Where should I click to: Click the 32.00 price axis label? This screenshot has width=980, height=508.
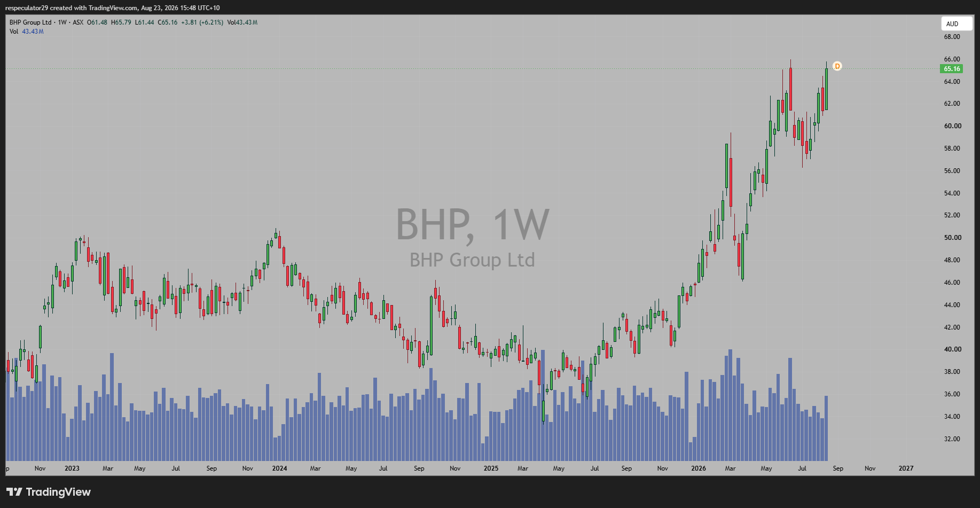click(x=952, y=439)
